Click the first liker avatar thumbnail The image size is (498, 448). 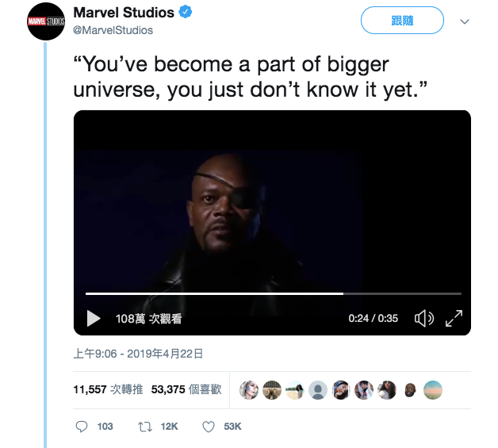pyautogui.click(x=249, y=389)
